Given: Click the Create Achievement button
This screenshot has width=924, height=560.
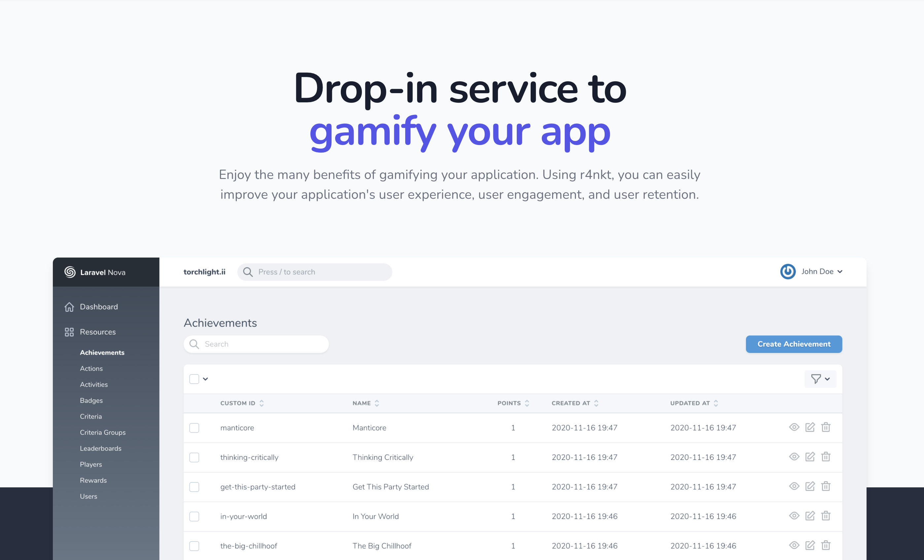Looking at the screenshot, I should click(x=794, y=344).
